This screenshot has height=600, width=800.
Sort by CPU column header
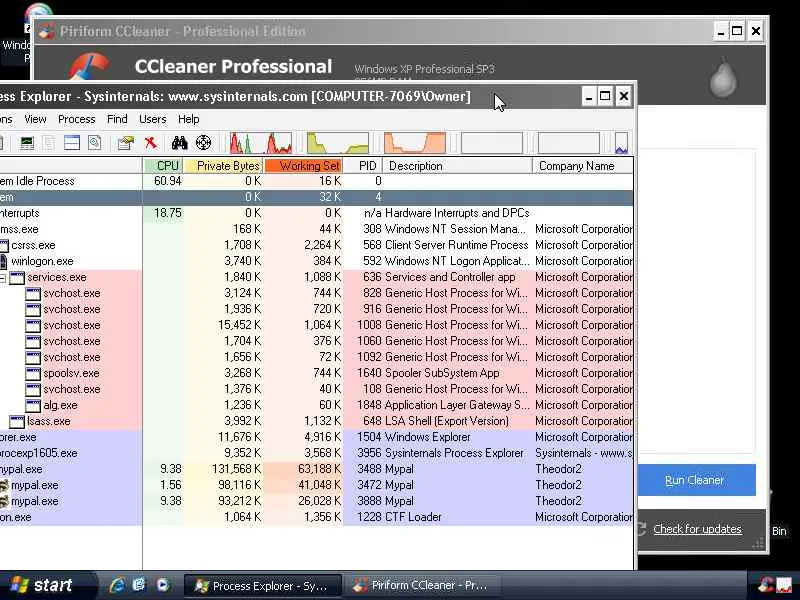coord(163,166)
